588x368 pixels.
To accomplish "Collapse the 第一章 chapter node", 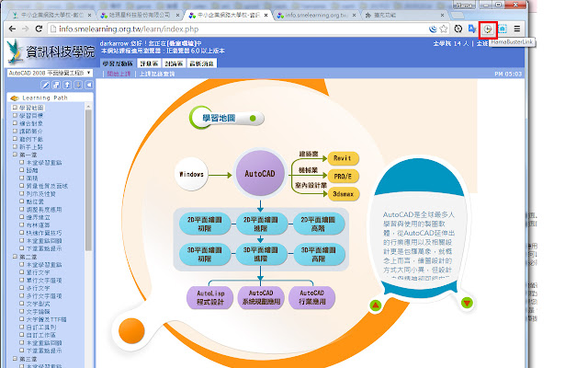I will click(16, 155).
